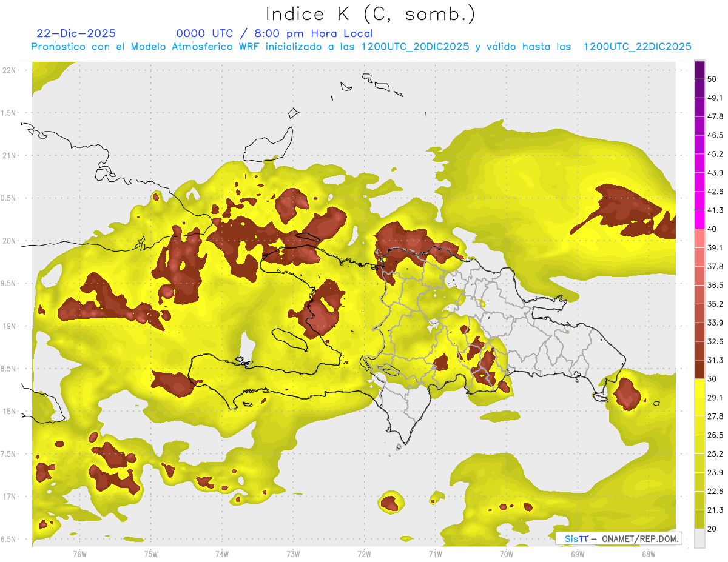Select the colorbar value "41.3"

click(715, 210)
